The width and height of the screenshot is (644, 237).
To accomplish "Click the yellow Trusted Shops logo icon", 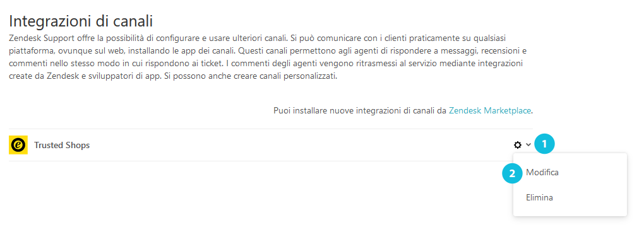I will (x=18, y=145).
